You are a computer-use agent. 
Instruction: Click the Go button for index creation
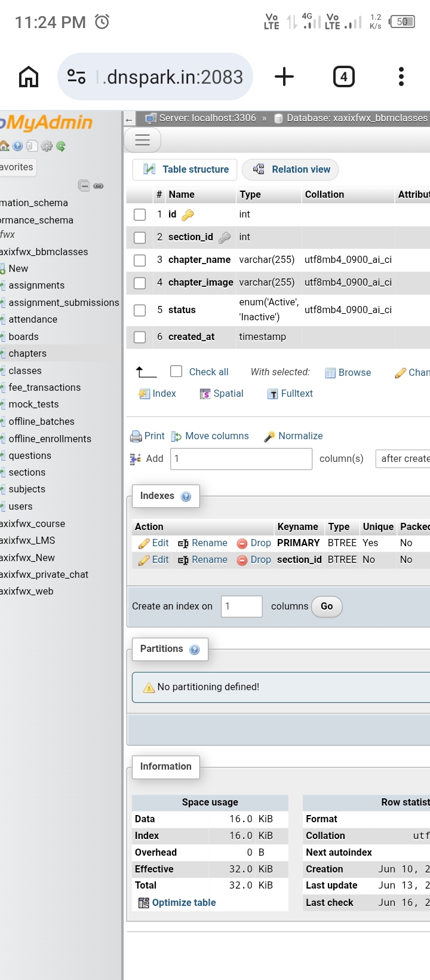[327, 607]
